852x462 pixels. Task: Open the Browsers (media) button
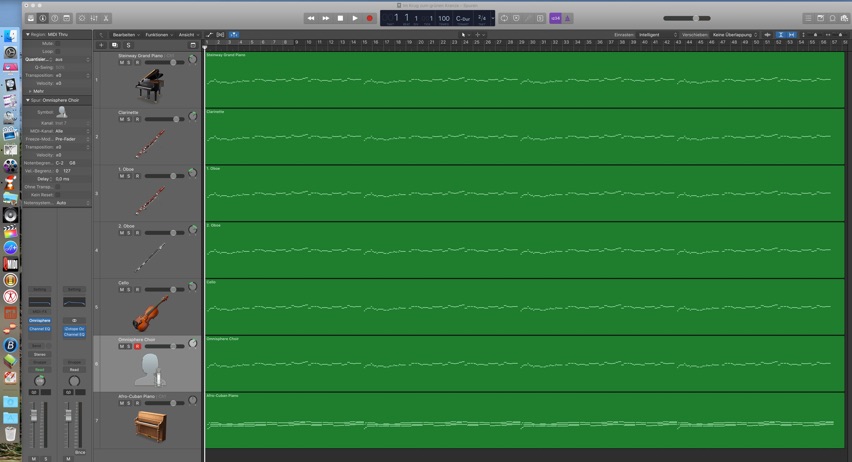(x=844, y=18)
